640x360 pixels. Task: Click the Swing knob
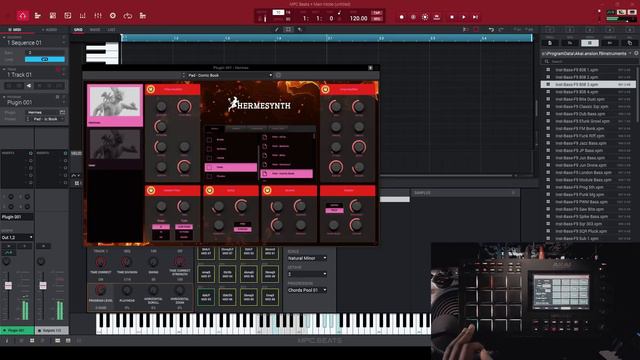coord(153,262)
